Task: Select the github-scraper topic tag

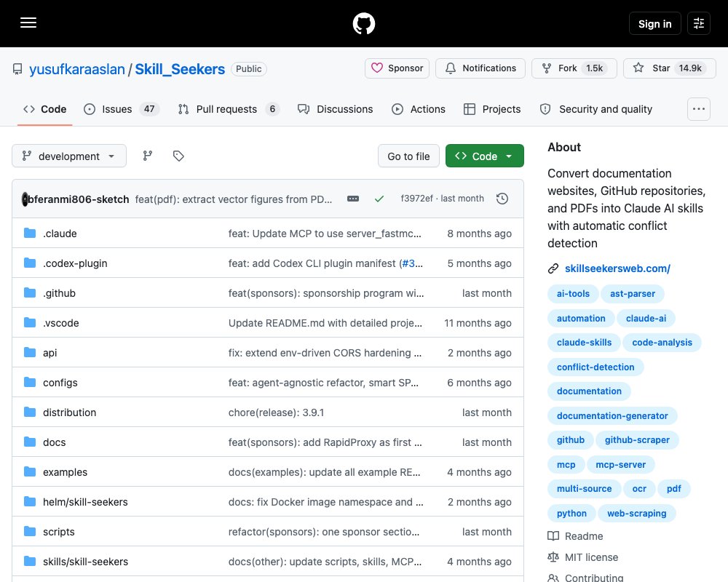Action: click(637, 440)
